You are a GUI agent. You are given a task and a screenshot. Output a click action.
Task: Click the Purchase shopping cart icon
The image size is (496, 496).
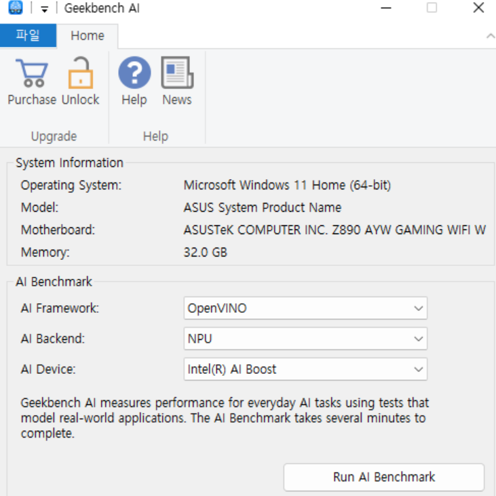(x=32, y=73)
